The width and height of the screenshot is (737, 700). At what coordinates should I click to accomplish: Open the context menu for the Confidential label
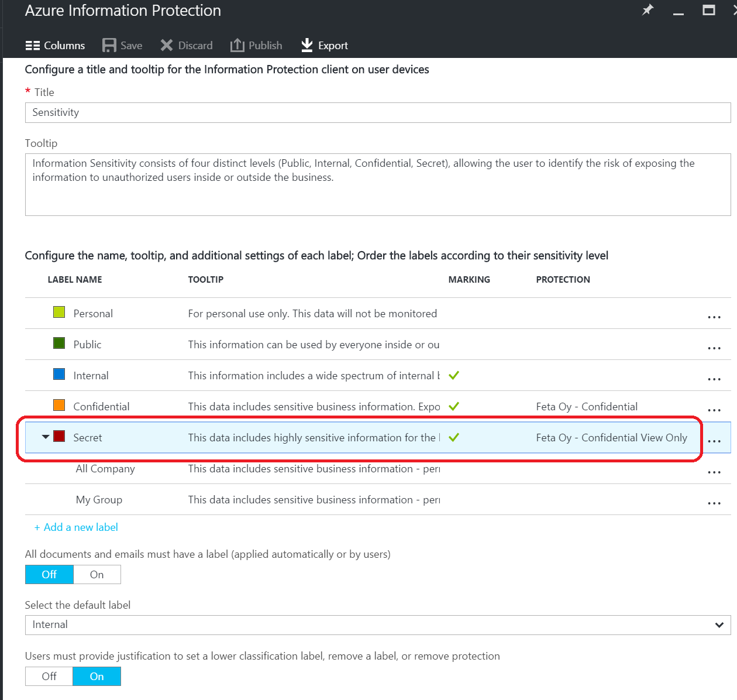point(714,410)
